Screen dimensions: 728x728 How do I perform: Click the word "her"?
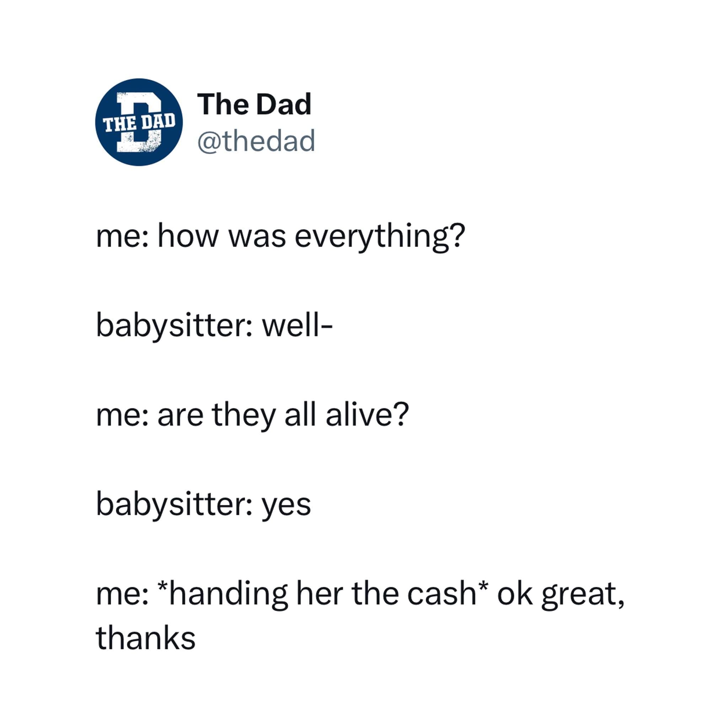pyautogui.click(x=320, y=594)
